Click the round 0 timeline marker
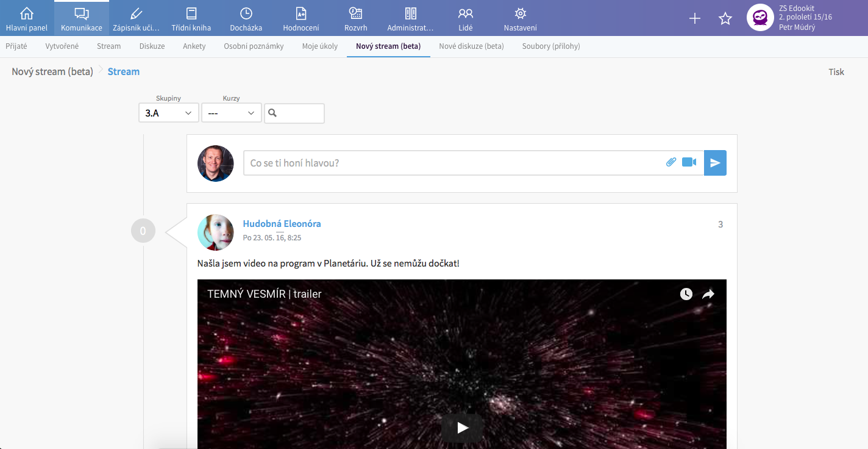The image size is (868, 449). [x=143, y=231]
